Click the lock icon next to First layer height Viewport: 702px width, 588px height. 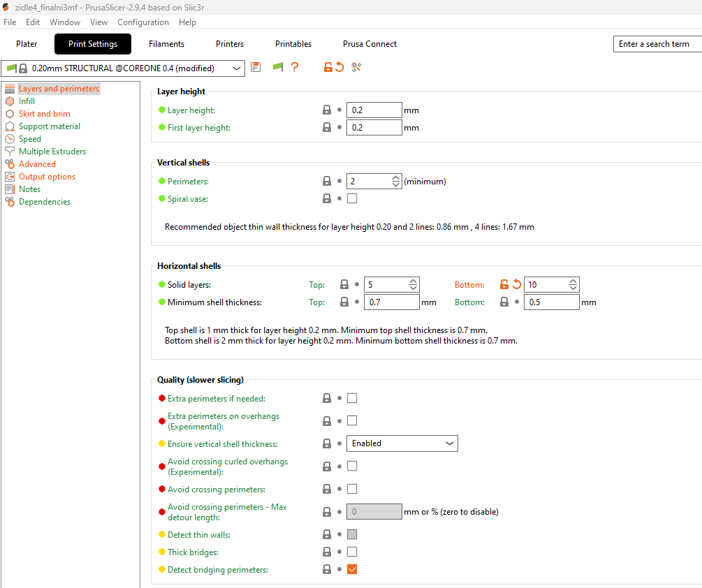tap(327, 127)
